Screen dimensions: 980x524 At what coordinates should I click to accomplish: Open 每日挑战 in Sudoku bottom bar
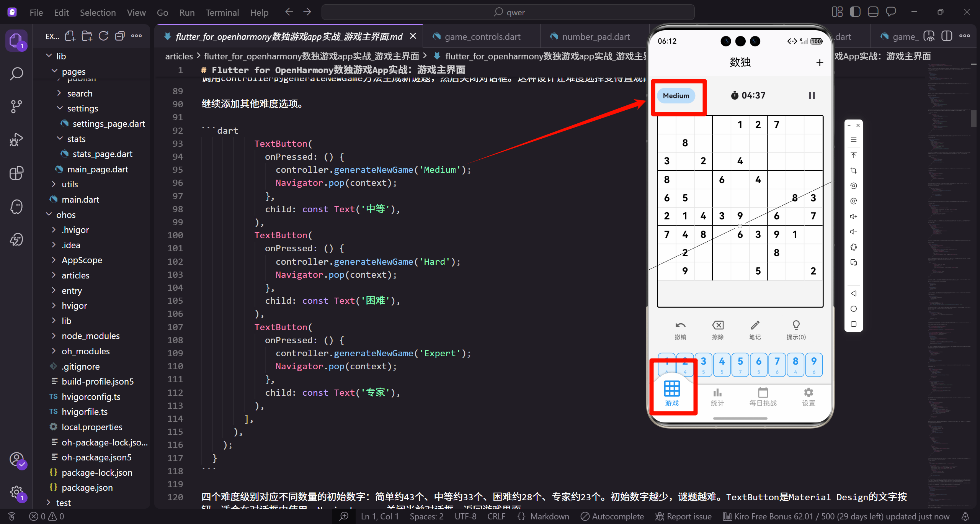[x=763, y=397]
